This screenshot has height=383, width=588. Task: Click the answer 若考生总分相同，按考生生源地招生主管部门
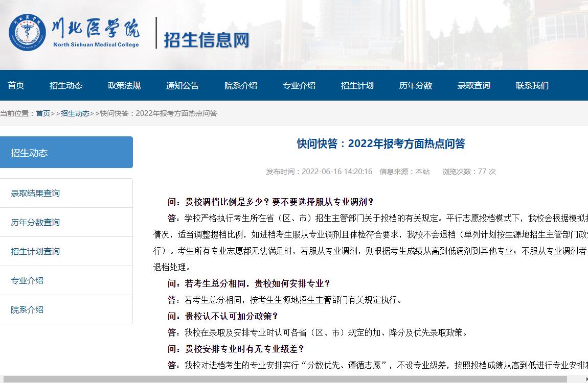285,300
